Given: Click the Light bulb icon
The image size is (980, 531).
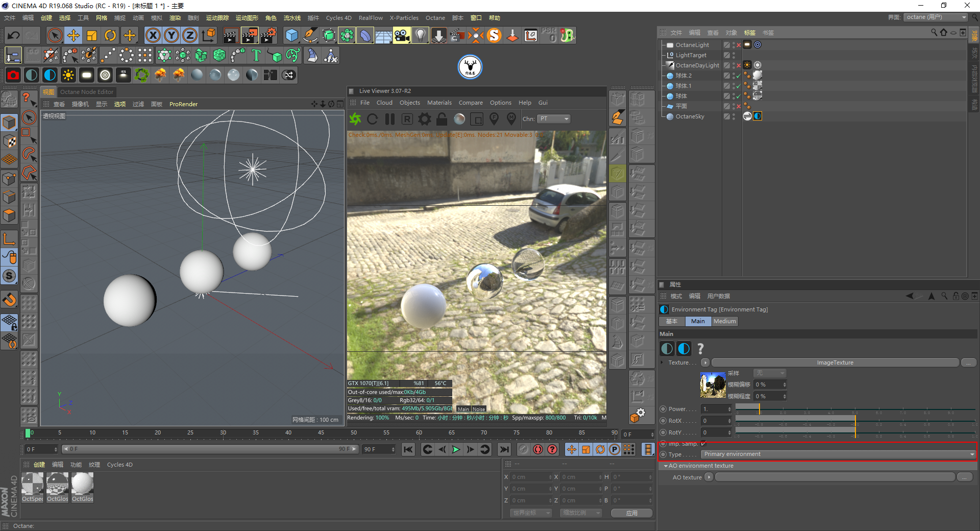Looking at the screenshot, I should (420, 35).
